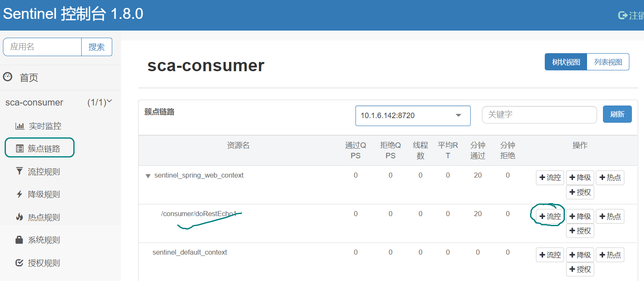Add 流控 rule for /consumer/doRestEcho1

pyautogui.click(x=550, y=216)
